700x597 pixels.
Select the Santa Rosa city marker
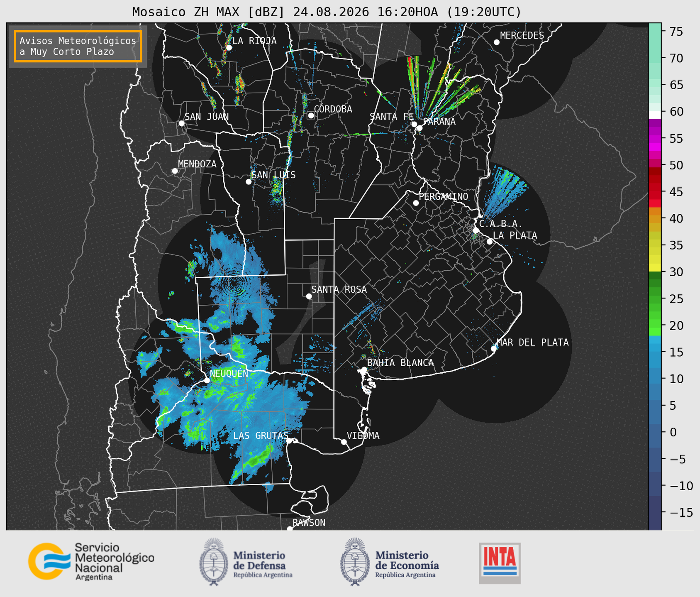click(309, 296)
